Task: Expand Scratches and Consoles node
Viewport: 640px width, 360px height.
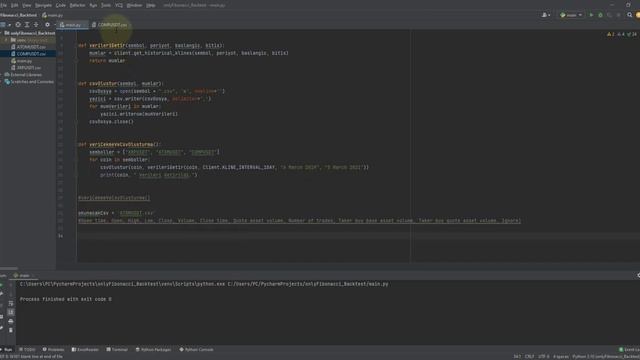Action: click(2, 82)
